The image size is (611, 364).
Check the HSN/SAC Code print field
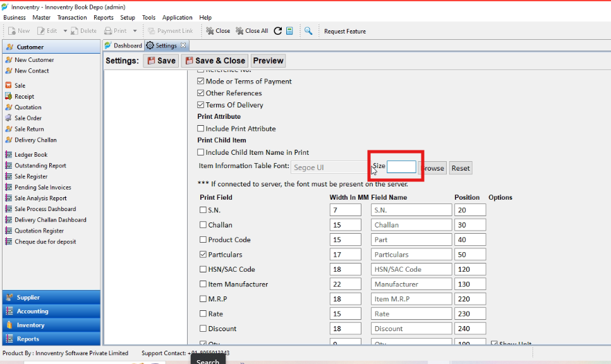(203, 269)
